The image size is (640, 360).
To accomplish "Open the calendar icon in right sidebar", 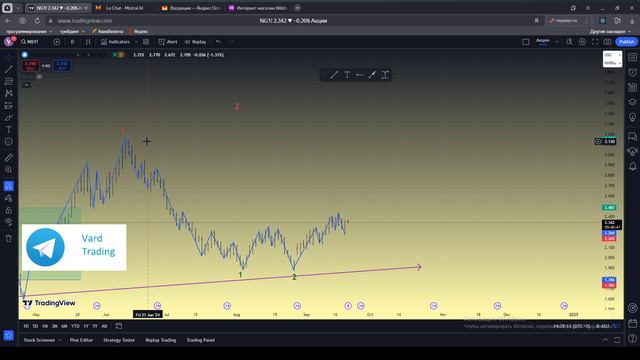I will [633, 323].
